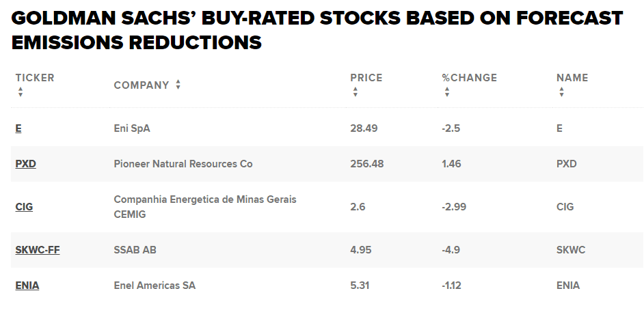
Task: Sort table by TICKER column header
Action: point(35,78)
